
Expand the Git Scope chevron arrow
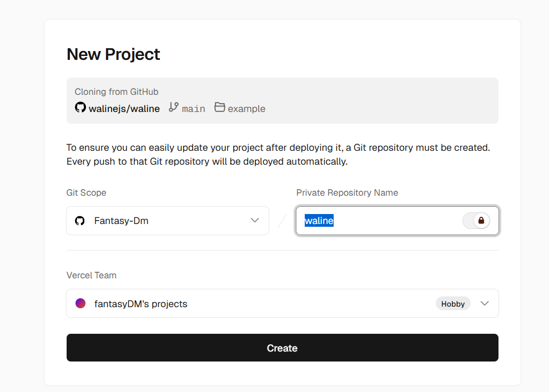(x=255, y=221)
